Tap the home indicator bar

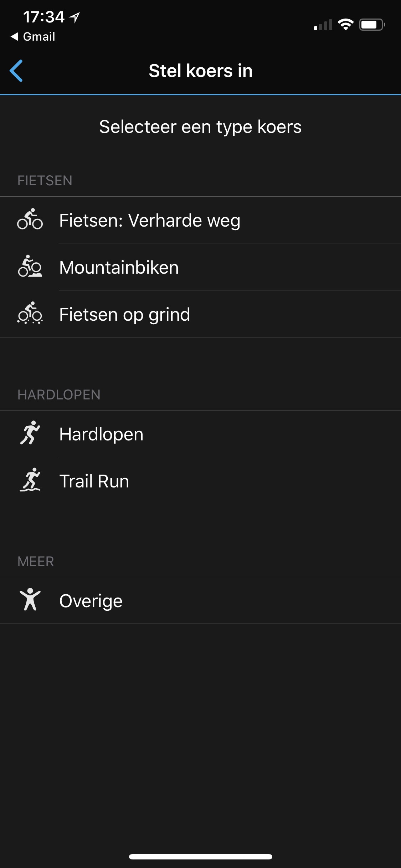pos(201,857)
